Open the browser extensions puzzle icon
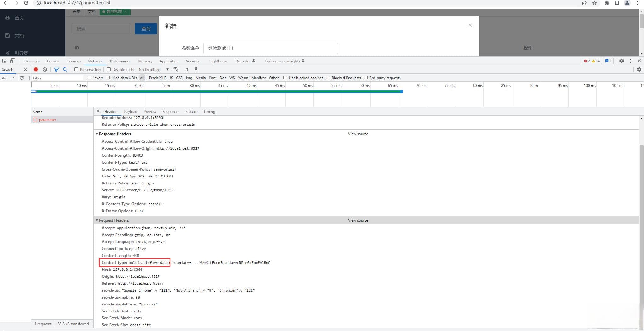Viewport: 644px width, 331px height. pyautogui.click(x=607, y=3)
